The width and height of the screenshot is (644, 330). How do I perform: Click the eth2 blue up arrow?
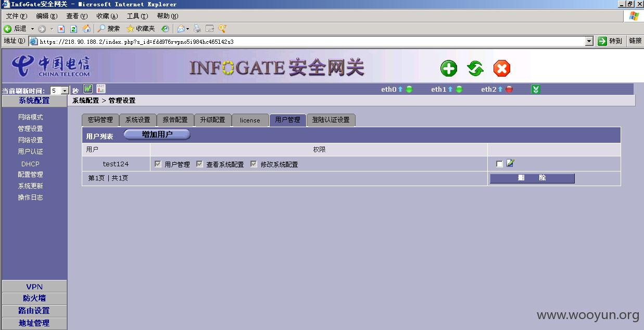click(500, 89)
